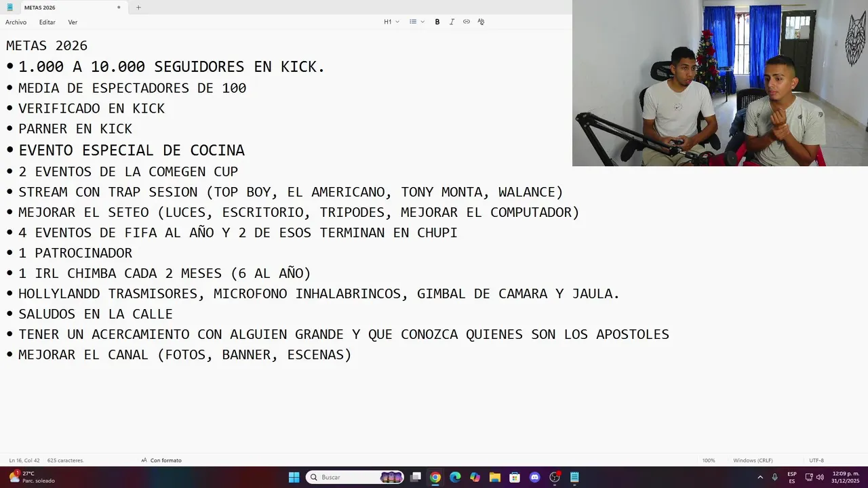Click the heading 'METAS 2026'

tap(47, 46)
